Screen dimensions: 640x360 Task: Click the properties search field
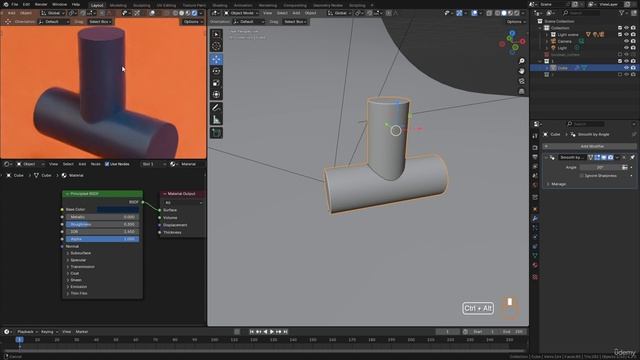(x=585, y=124)
